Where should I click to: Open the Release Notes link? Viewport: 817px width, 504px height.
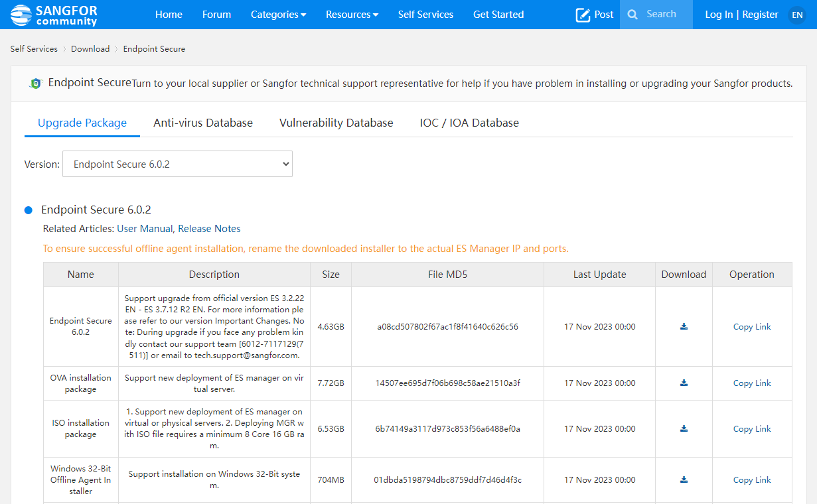pyautogui.click(x=209, y=229)
